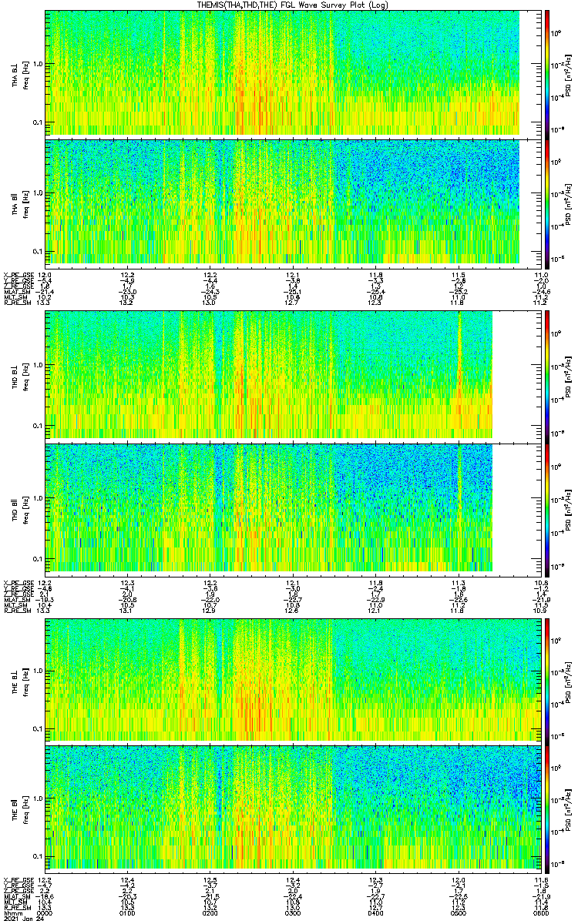
Task: Click the '0300' time label
Action: pos(293,913)
